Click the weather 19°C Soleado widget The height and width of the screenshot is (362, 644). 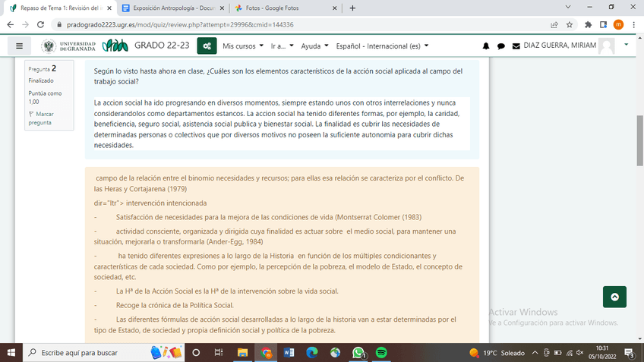[x=497, y=353]
